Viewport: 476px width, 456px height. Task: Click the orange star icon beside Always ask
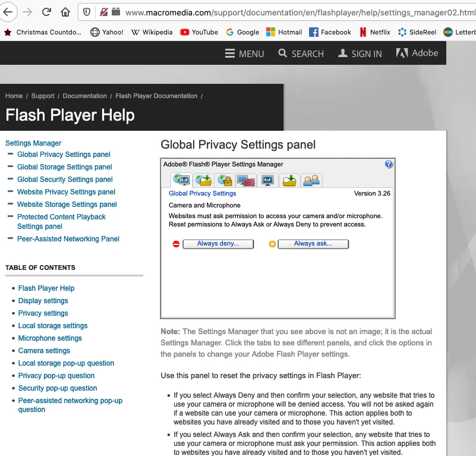pyautogui.click(x=272, y=244)
